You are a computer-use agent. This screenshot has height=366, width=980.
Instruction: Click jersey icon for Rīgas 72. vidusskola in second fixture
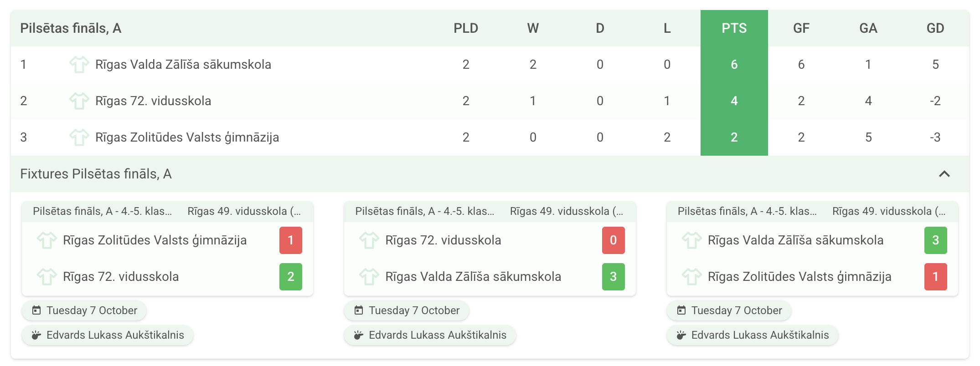[369, 240]
